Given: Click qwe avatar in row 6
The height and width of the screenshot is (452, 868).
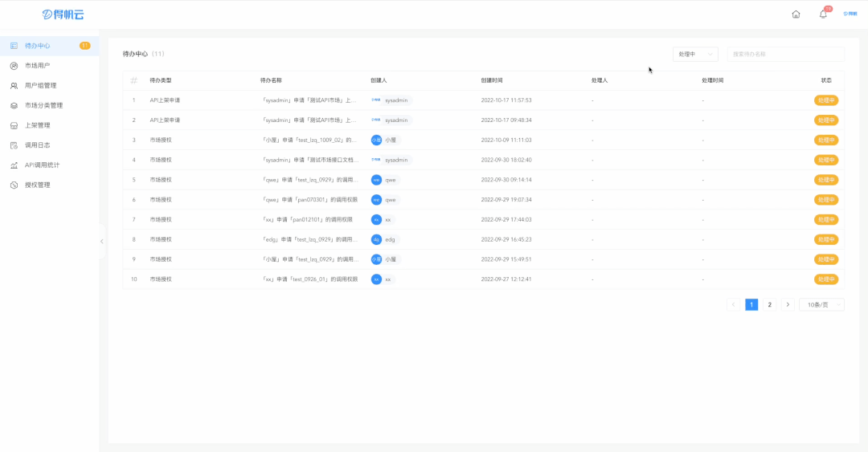Looking at the screenshot, I should (x=376, y=200).
